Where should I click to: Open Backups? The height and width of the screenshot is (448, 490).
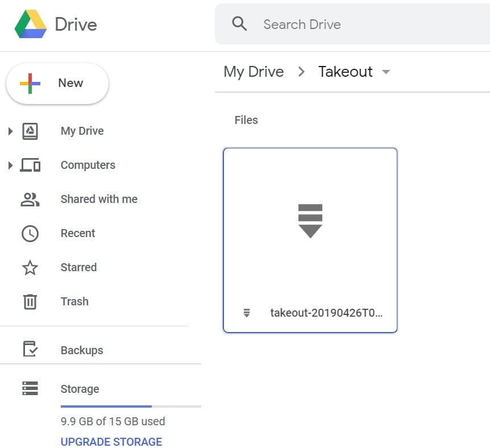82,350
